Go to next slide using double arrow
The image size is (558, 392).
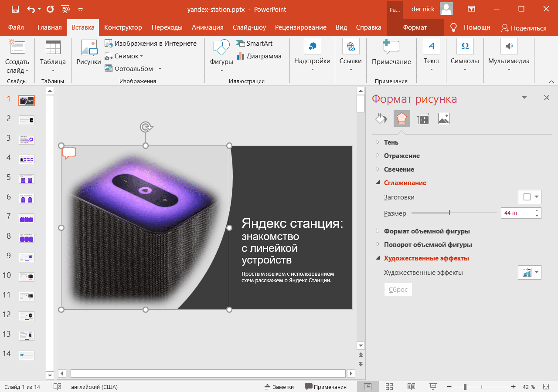click(361, 364)
